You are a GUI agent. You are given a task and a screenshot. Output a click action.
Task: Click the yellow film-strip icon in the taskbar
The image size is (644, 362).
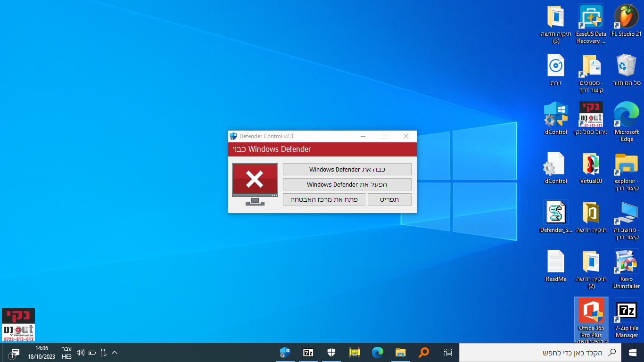click(355, 352)
